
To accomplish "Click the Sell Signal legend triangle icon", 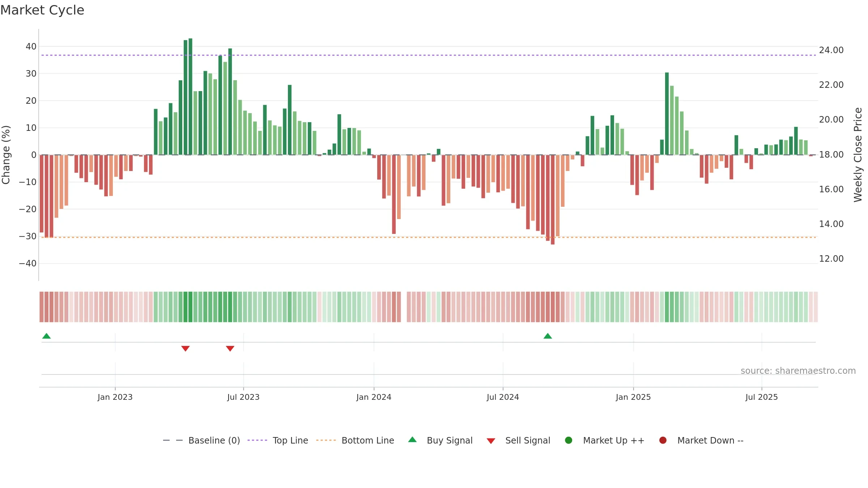I will click(491, 441).
